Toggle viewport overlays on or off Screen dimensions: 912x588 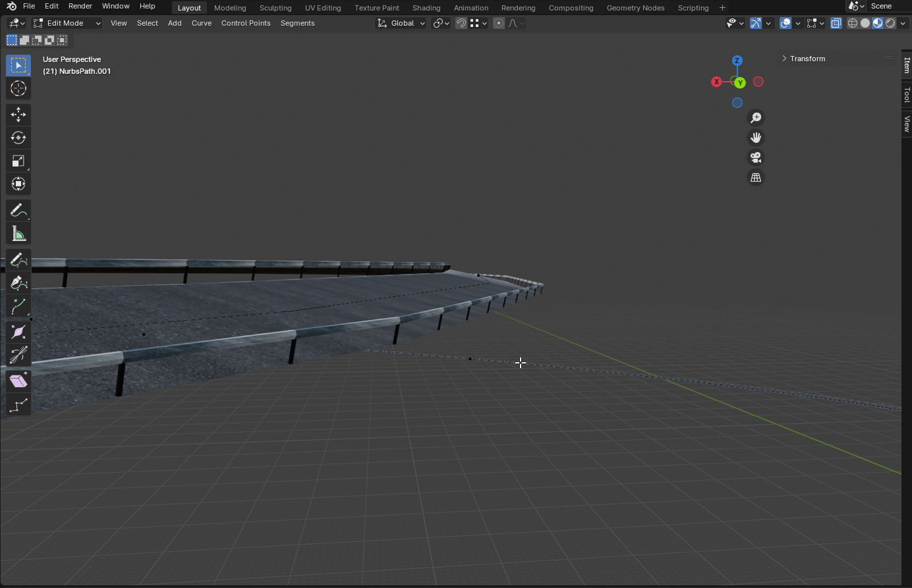[785, 23]
